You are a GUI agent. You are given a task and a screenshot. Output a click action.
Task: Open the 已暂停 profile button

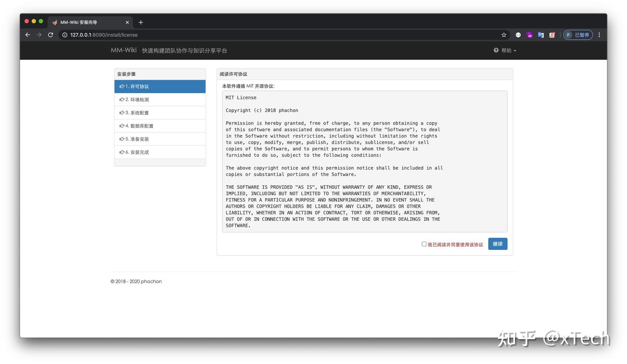click(578, 35)
